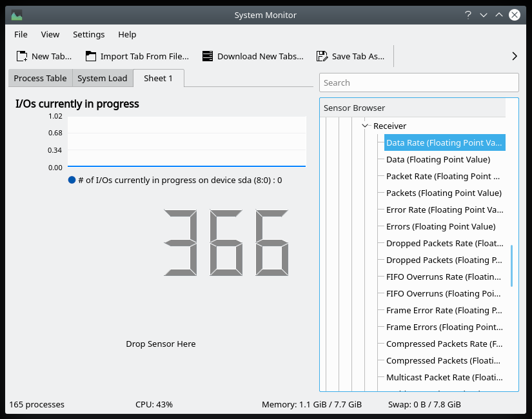
Task: Expand the toolbar overflow chevron
Action: click(x=514, y=56)
